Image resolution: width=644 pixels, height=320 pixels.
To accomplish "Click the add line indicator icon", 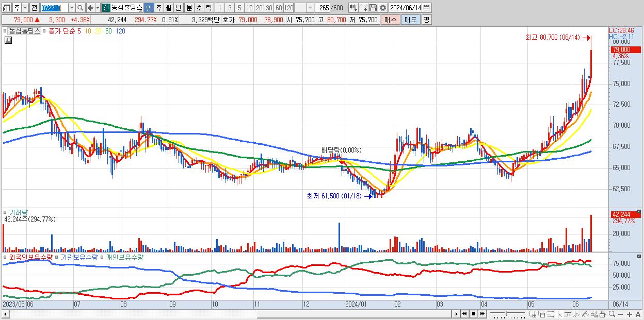I will click(x=363, y=8).
